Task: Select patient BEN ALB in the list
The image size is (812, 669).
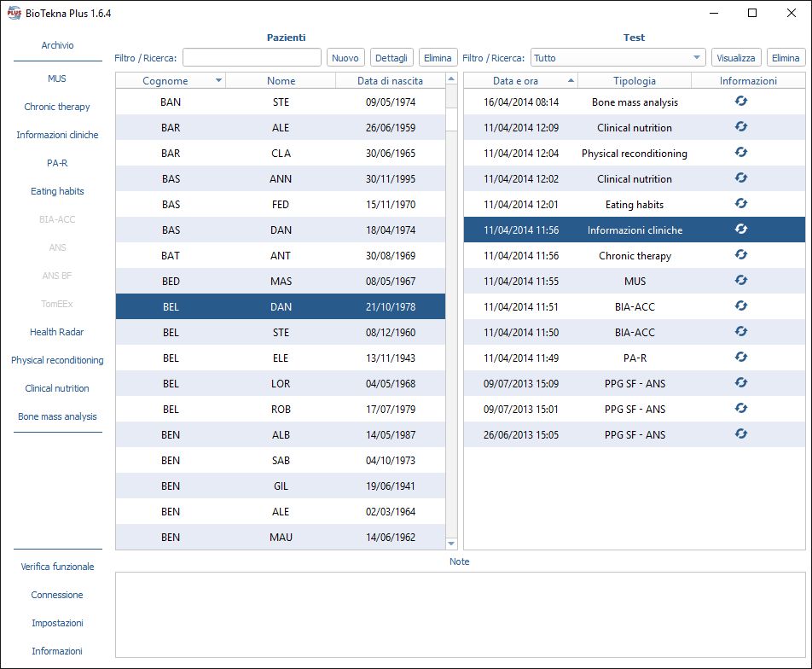Action: [x=280, y=435]
